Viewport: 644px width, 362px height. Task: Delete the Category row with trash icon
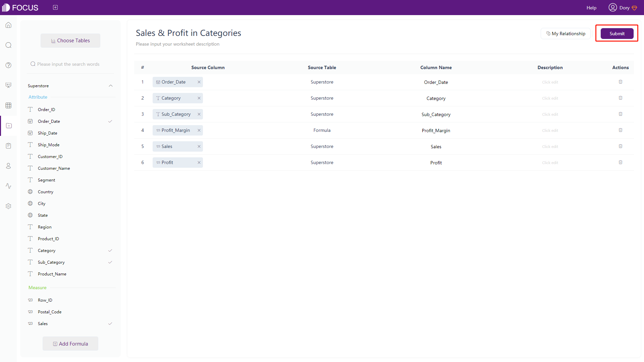[621, 98]
